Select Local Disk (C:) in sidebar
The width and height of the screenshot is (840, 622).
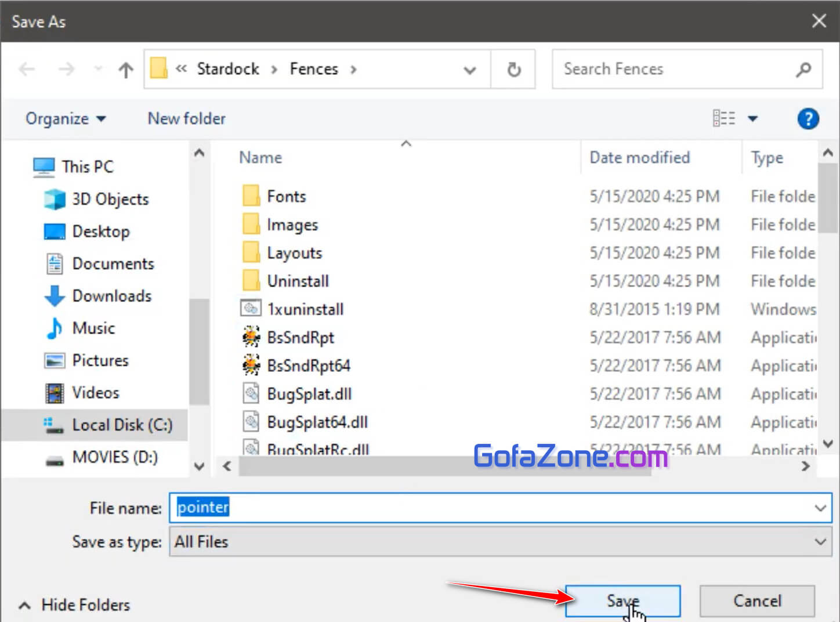pyautogui.click(x=122, y=425)
